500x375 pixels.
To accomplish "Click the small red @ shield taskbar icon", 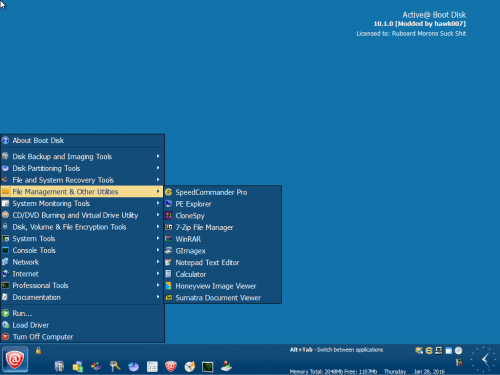I will 171,366.
